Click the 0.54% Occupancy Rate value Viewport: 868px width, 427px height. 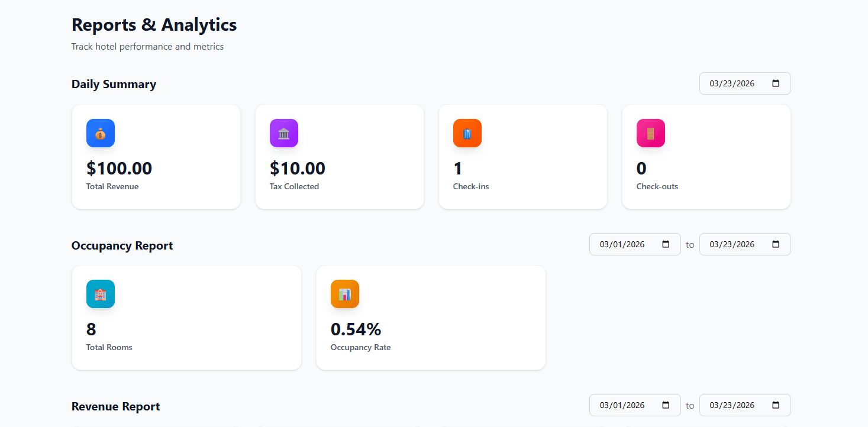[356, 329]
